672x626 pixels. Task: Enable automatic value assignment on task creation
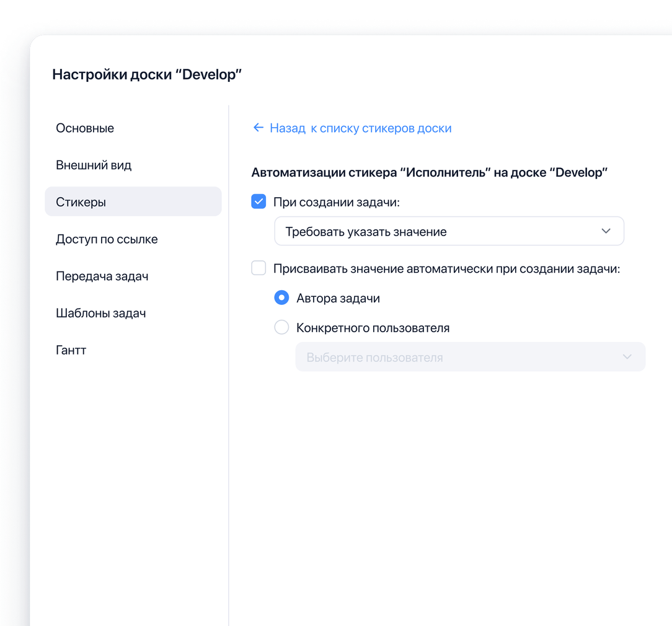(x=259, y=268)
